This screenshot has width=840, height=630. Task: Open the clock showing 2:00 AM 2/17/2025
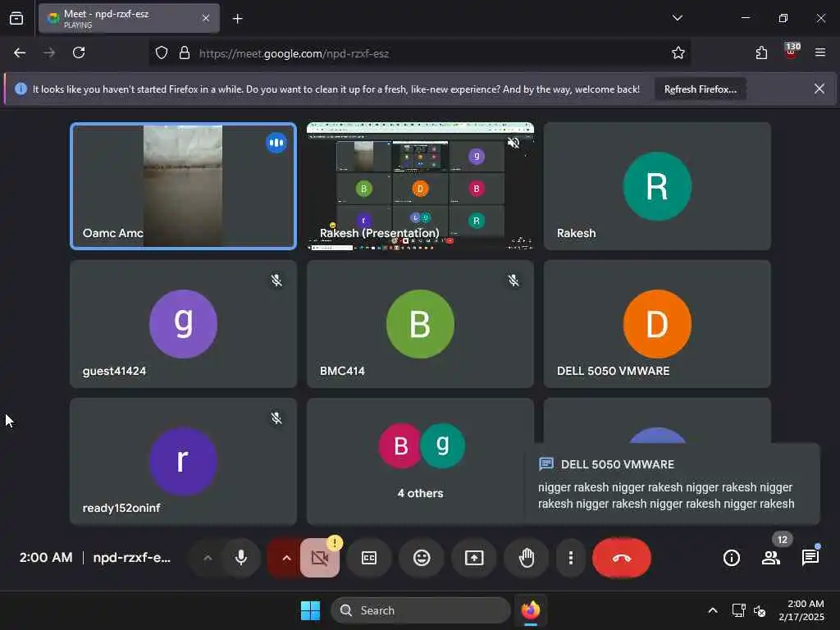pos(801,610)
